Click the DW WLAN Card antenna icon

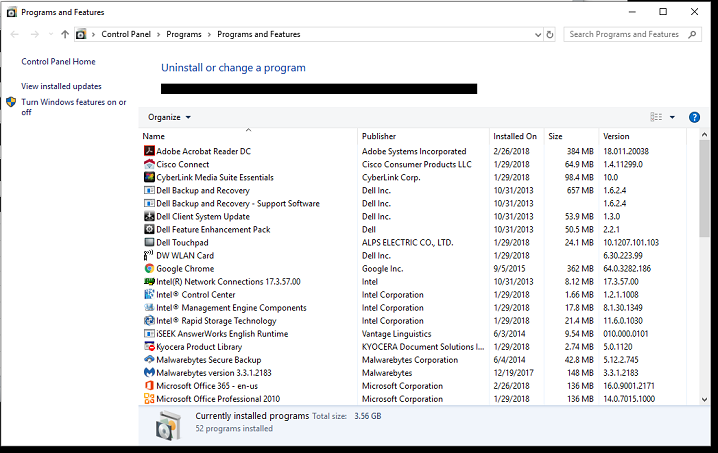click(x=149, y=255)
